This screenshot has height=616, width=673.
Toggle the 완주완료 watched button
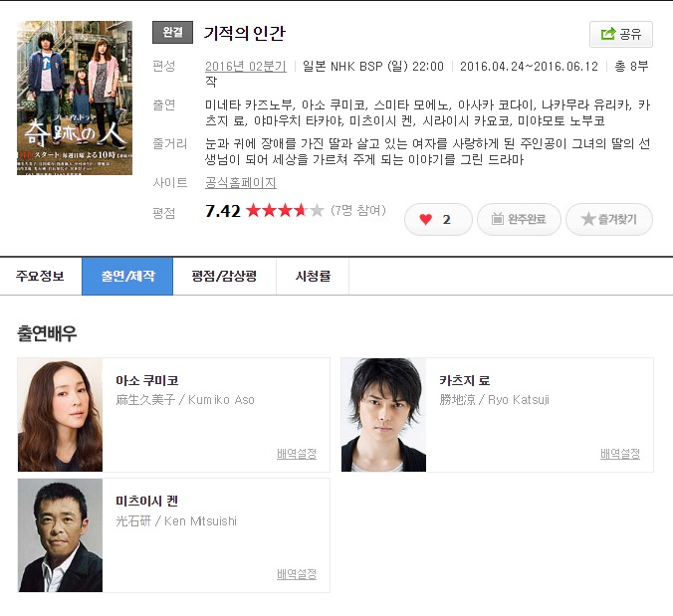pos(519,219)
